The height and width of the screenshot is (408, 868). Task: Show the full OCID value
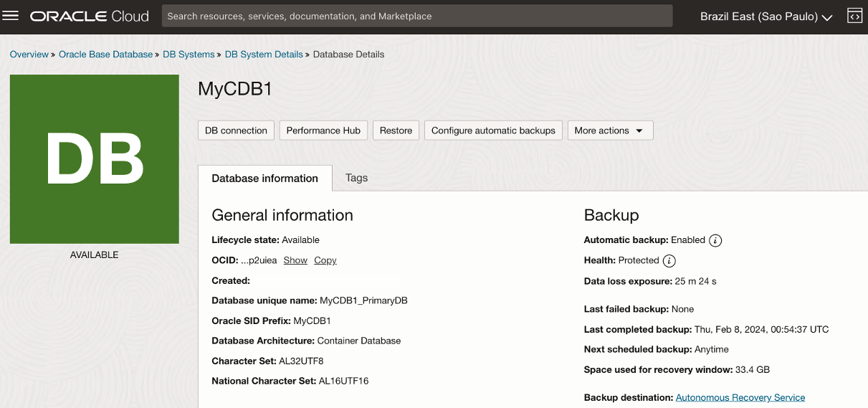295,260
